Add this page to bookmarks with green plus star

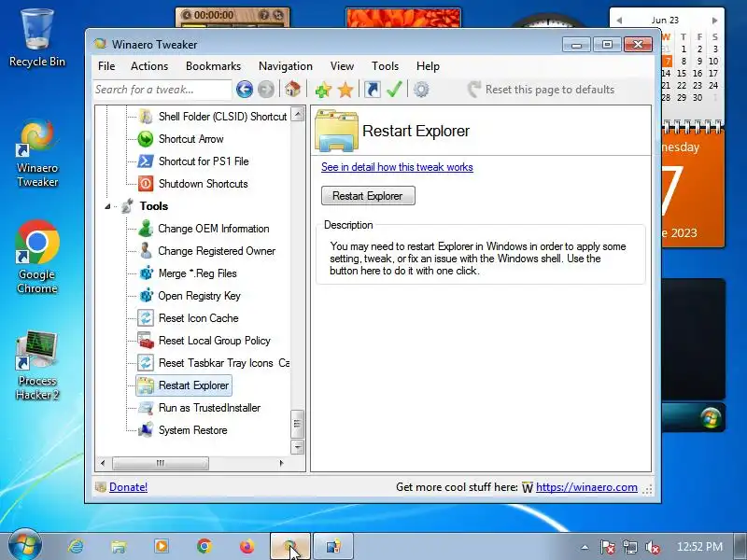[x=323, y=90]
